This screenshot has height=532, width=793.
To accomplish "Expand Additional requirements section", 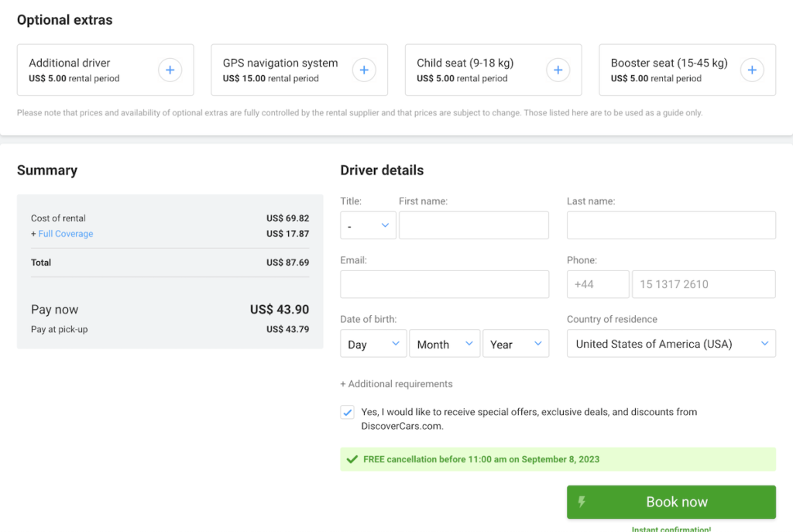I will [x=396, y=384].
